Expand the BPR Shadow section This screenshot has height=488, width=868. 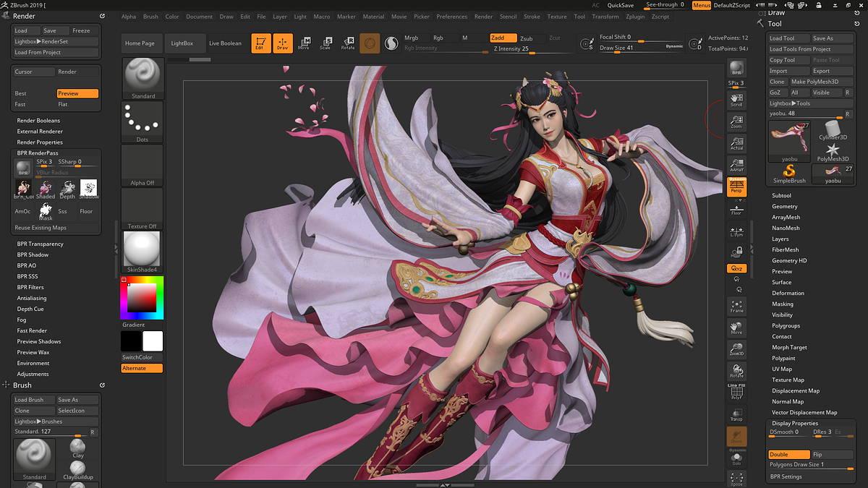[33, 254]
